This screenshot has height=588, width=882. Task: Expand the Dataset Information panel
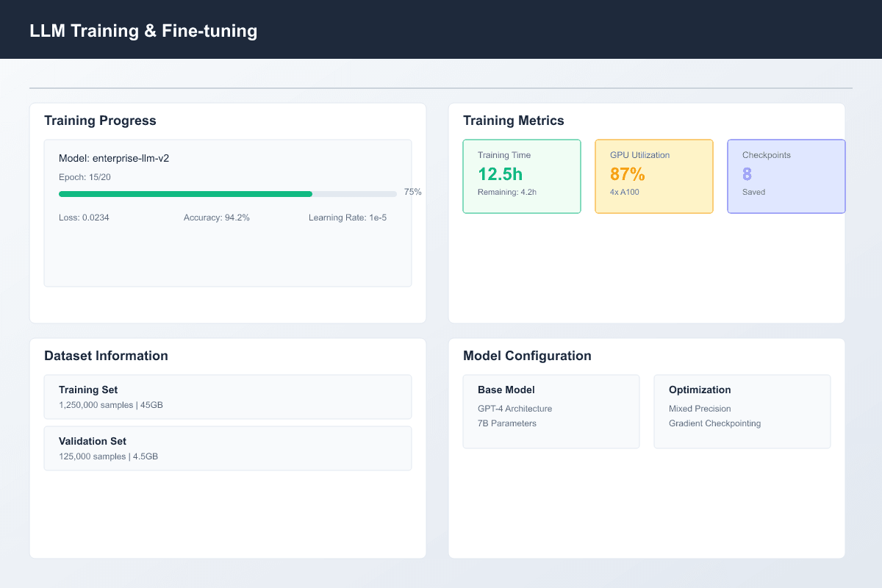(x=106, y=355)
